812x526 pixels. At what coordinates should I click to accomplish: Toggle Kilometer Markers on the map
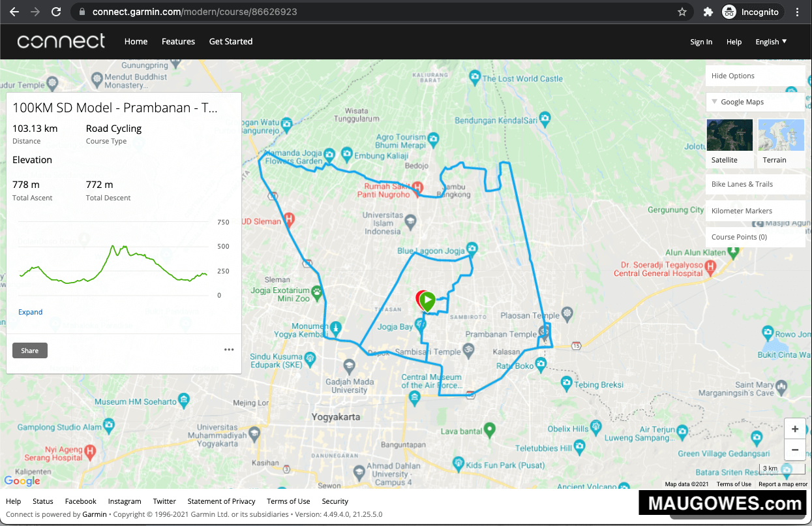point(755,211)
